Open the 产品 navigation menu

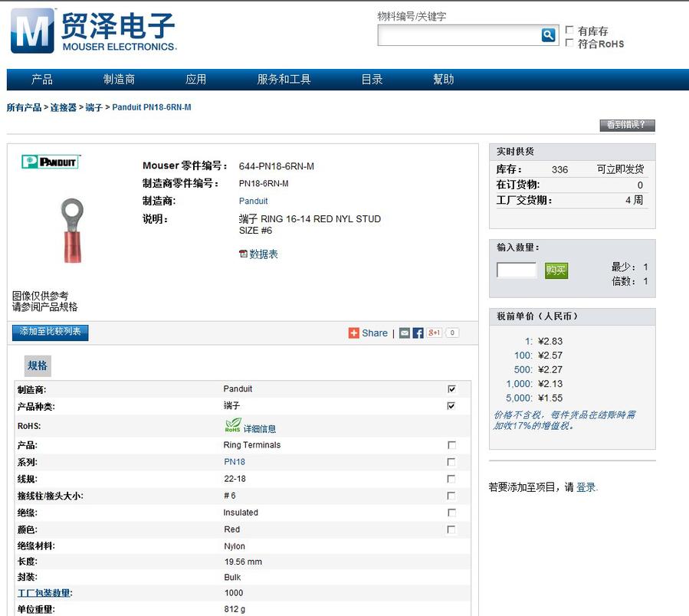(x=42, y=79)
